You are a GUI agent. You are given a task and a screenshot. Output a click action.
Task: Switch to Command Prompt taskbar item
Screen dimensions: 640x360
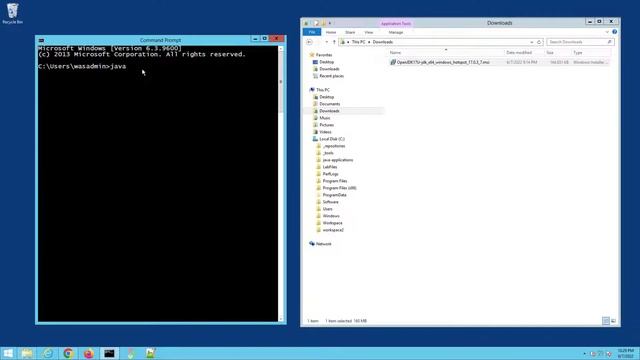(109, 353)
